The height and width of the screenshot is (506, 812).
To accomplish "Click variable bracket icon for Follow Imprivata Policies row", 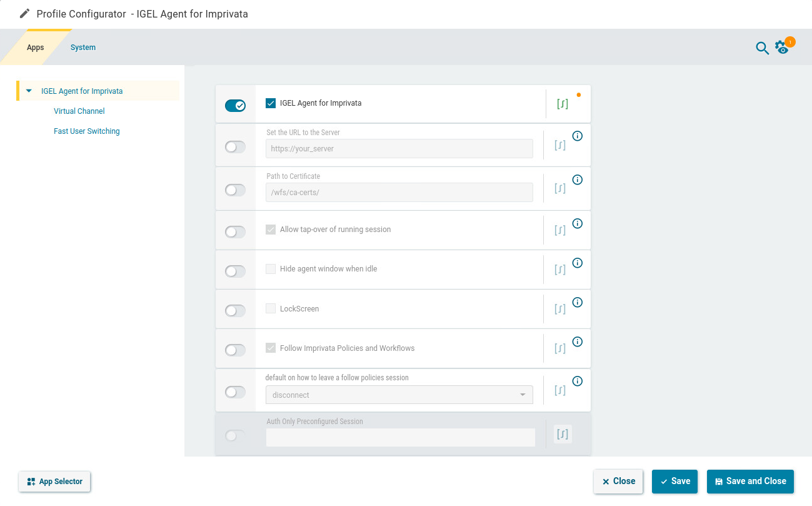I will pyautogui.click(x=561, y=348).
